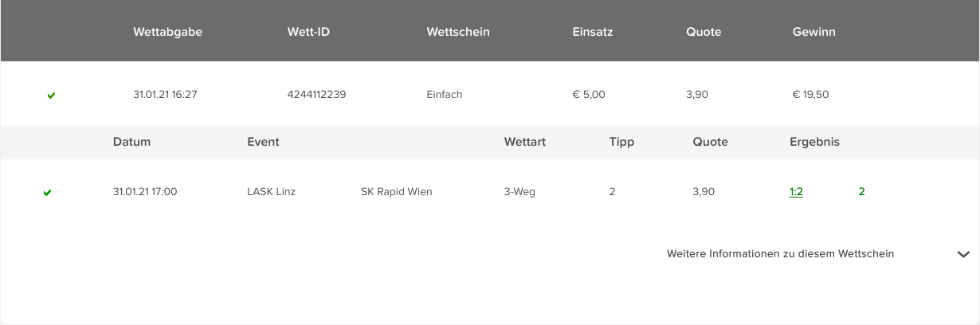Click the green result outcome 2

tap(861, 191)
